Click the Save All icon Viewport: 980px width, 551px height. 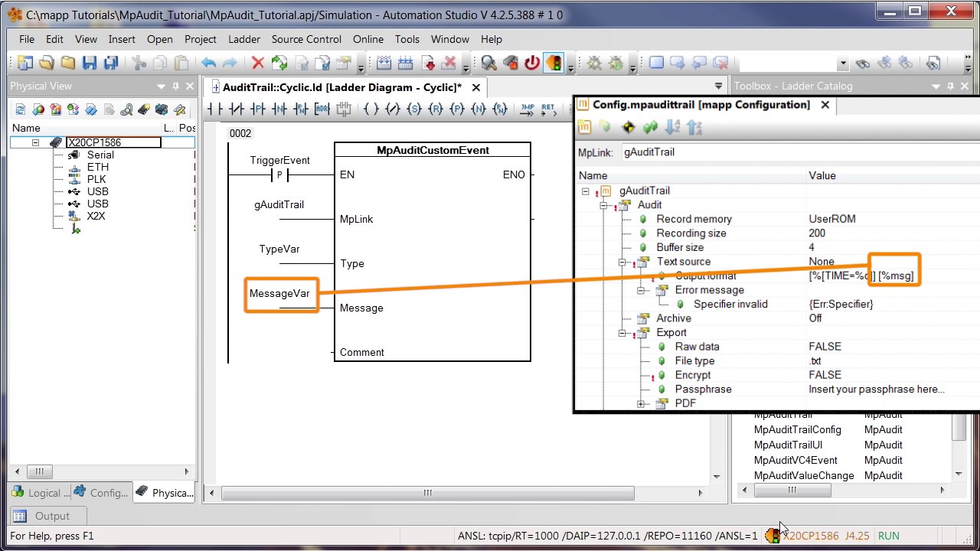pos(111,64)
